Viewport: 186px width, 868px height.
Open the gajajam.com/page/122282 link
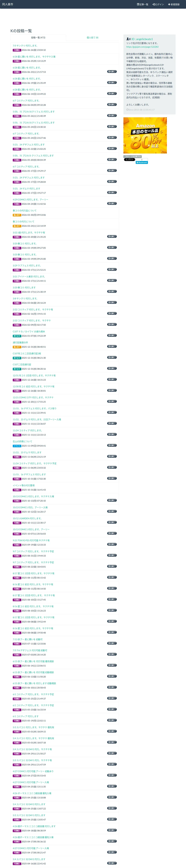142,47
